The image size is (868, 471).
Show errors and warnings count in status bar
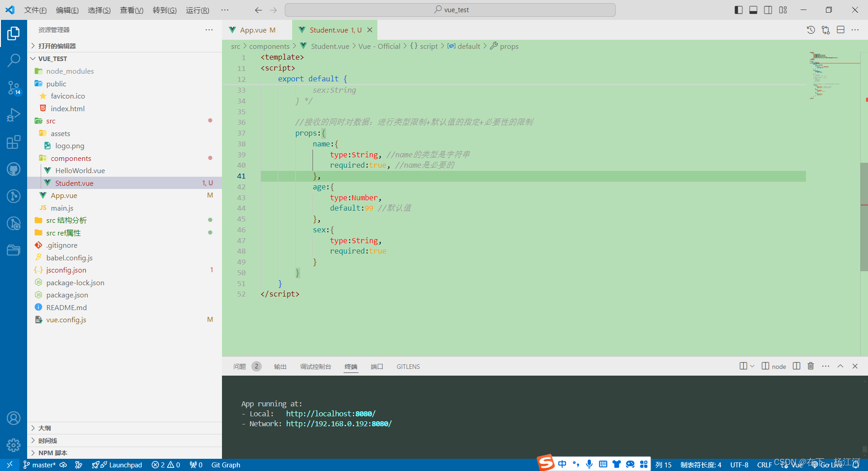(x=166, y=465)
